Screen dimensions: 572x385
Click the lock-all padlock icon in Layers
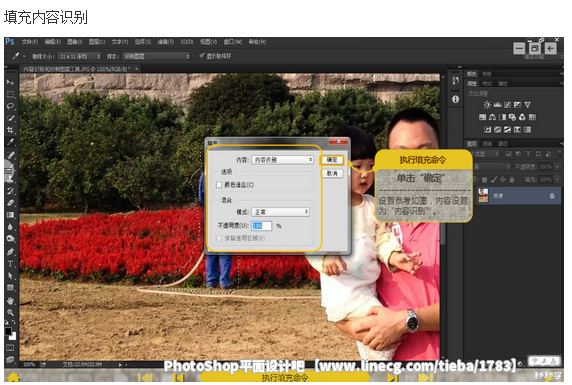click(512, 180)
